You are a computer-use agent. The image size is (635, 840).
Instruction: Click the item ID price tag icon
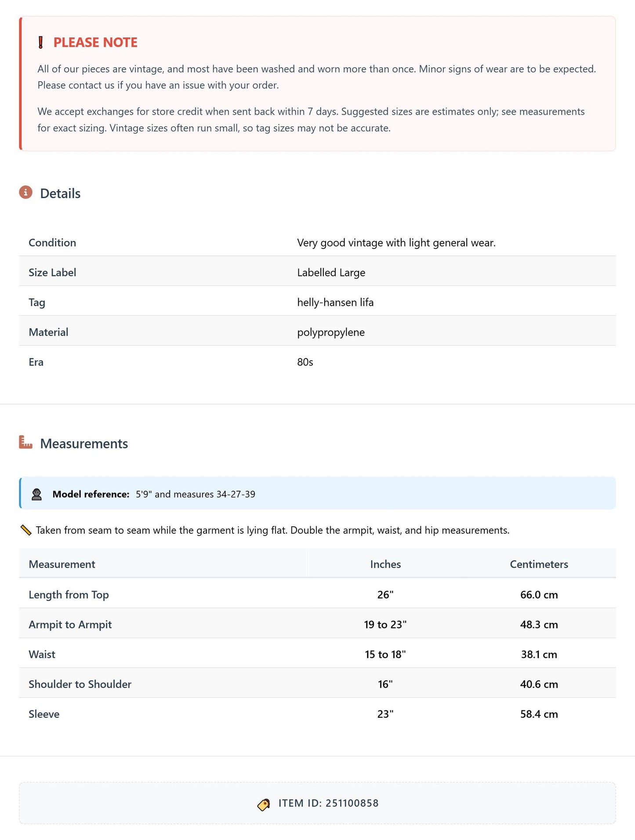[x=264, y=804]
